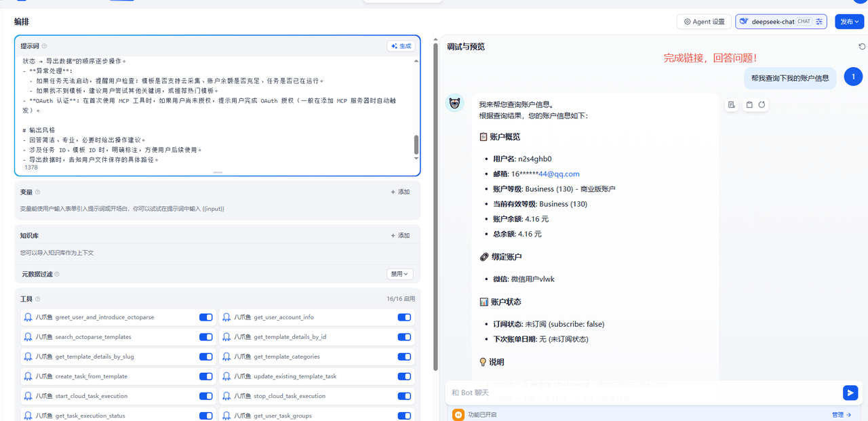868x421 pixels.
Task: Click the orange feature-enabled icon
Action: tap(458, 415)
